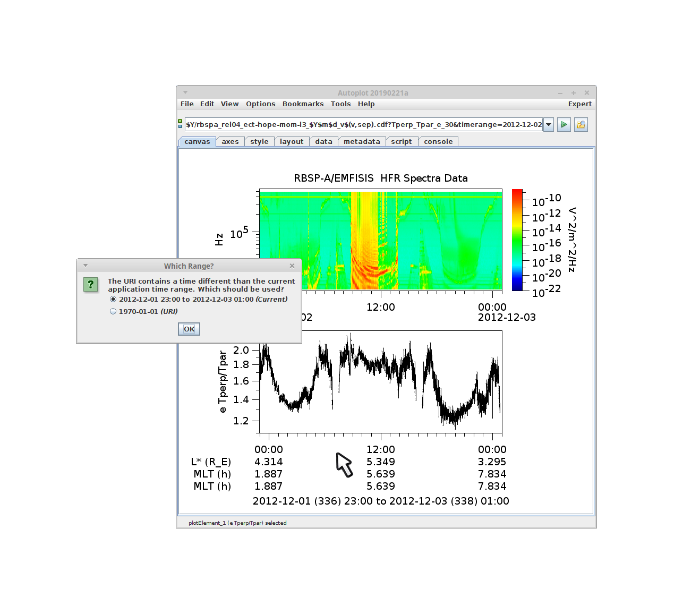
Task: Click the 'e Tperp/Tpar' axis label
Action: click(223, 381)
